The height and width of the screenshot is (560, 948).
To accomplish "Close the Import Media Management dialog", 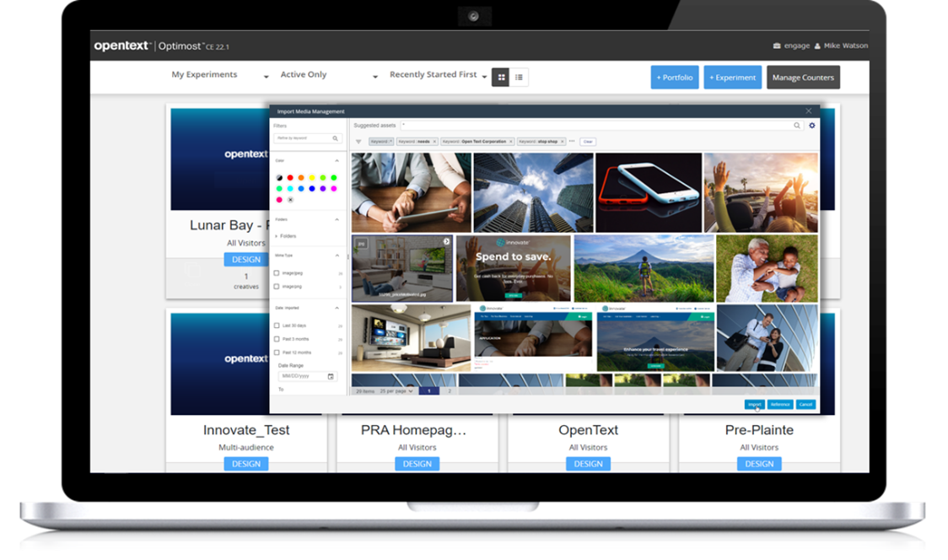I will [x=808, y=110].
